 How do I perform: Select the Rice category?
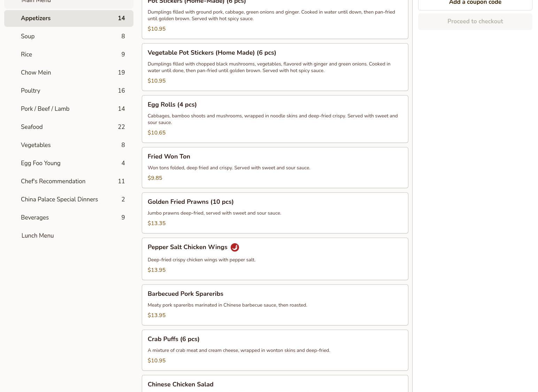(x=69, y=55)
